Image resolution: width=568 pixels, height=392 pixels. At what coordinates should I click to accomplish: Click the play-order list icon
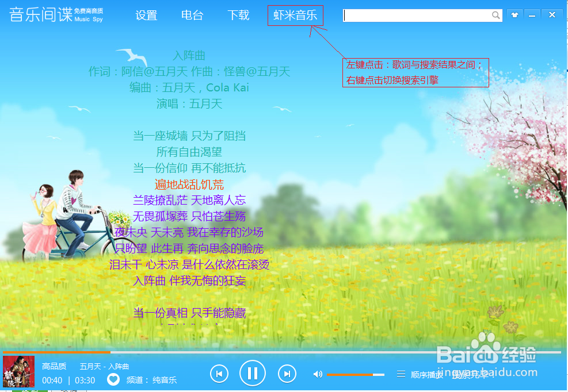401,373
